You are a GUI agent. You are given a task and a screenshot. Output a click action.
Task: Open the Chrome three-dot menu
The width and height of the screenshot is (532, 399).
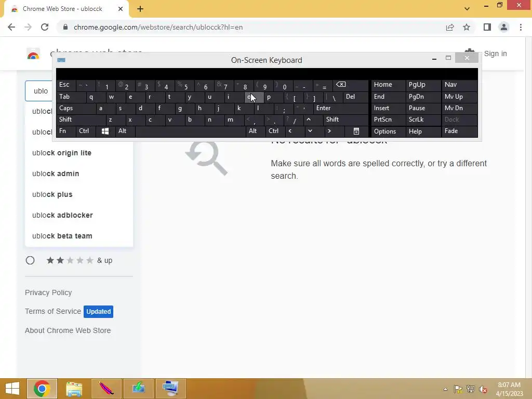(x=521, y=27)
